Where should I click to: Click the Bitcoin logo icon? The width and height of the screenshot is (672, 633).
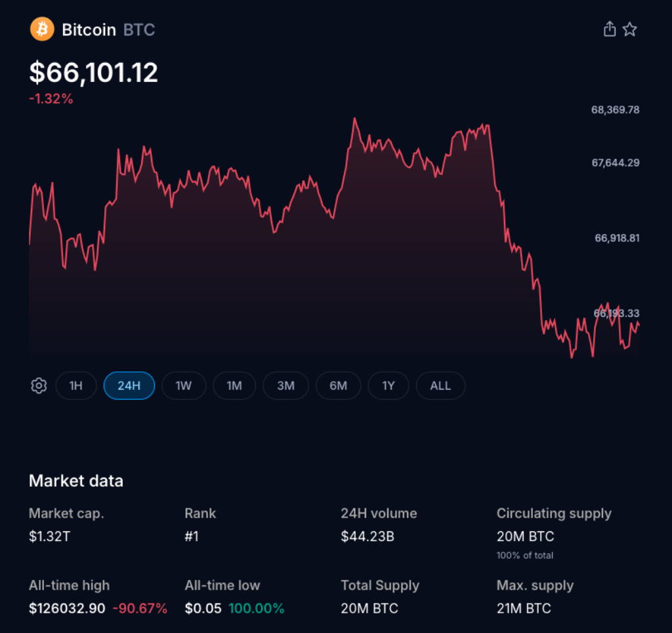tap(42, 29)
